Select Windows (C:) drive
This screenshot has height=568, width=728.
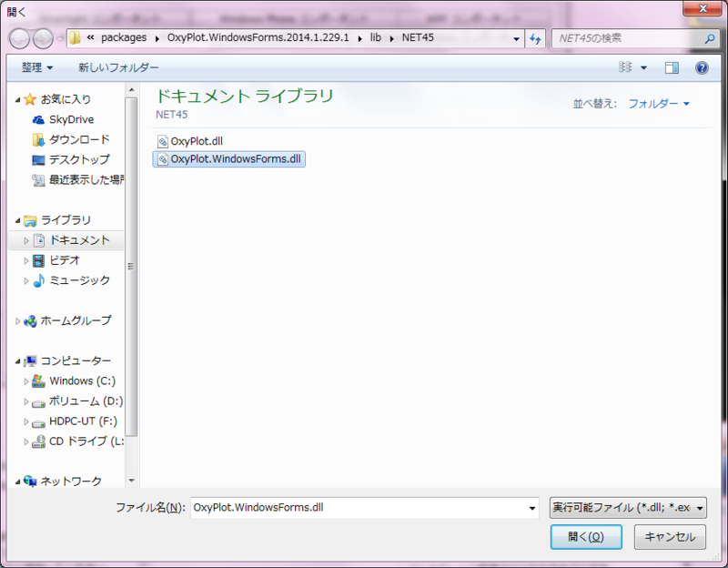tap(82, 380)
